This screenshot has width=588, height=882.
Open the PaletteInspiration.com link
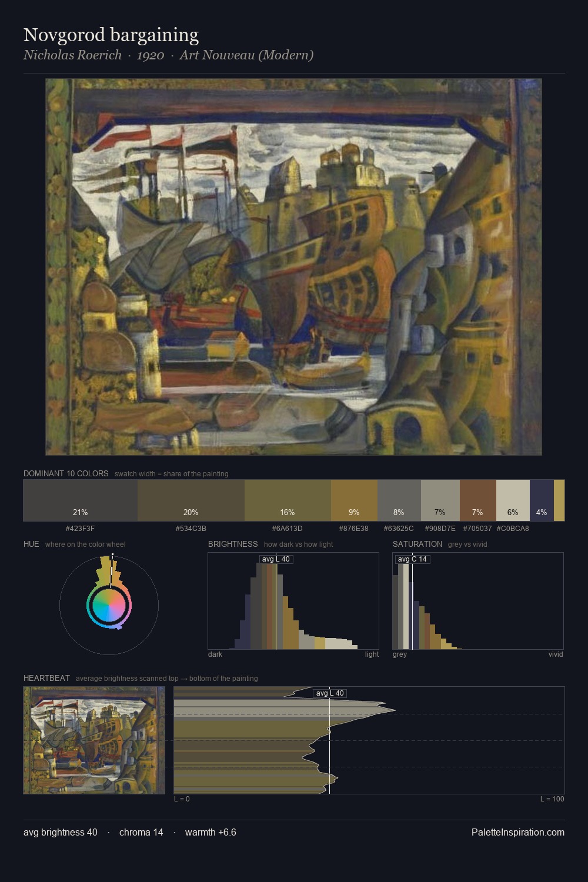518,833
